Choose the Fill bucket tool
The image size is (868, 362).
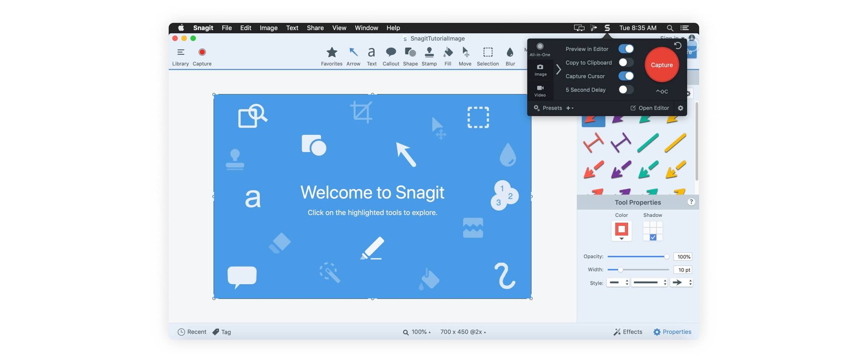(448, 57)
